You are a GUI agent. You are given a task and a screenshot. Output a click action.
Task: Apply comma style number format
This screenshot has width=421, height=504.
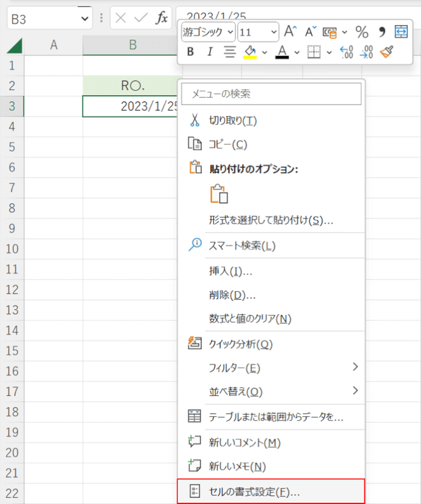click(382, 31)
